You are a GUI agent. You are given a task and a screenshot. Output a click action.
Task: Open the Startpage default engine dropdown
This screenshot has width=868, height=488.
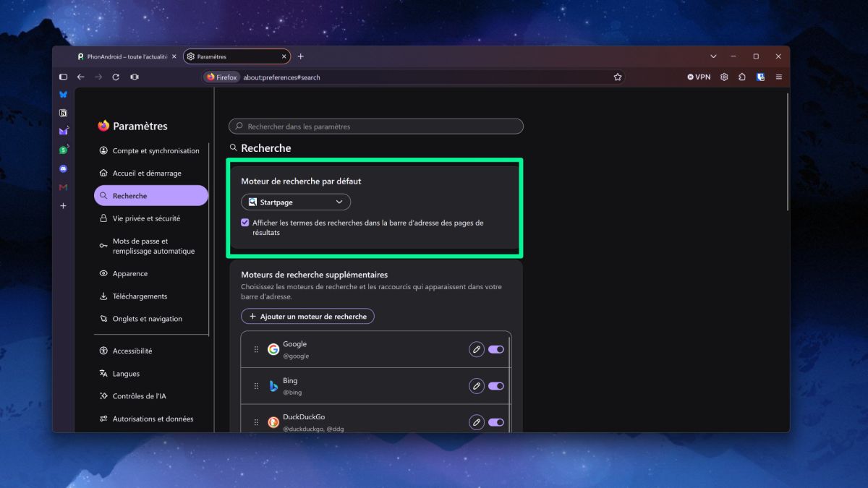point(296,202)
